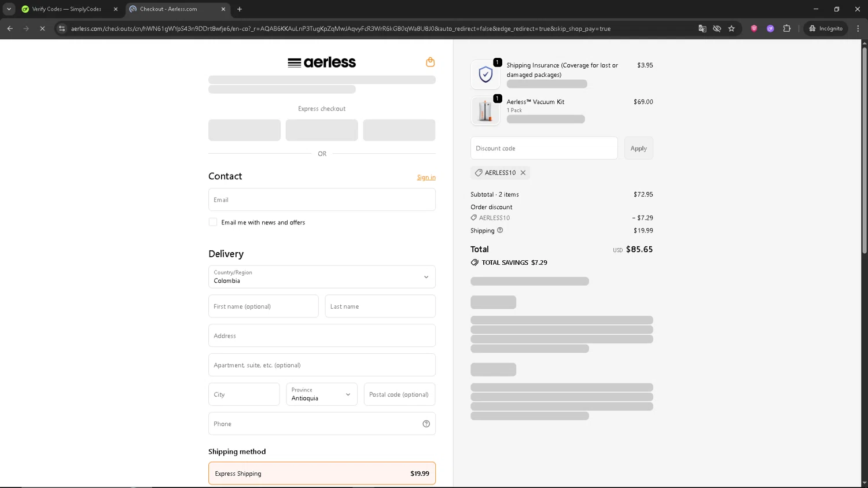Image resolution: width=868 pixels, height=488 pixels.
Task: Remove the AERLESS10 discount tag
Action: pos(523,173)
